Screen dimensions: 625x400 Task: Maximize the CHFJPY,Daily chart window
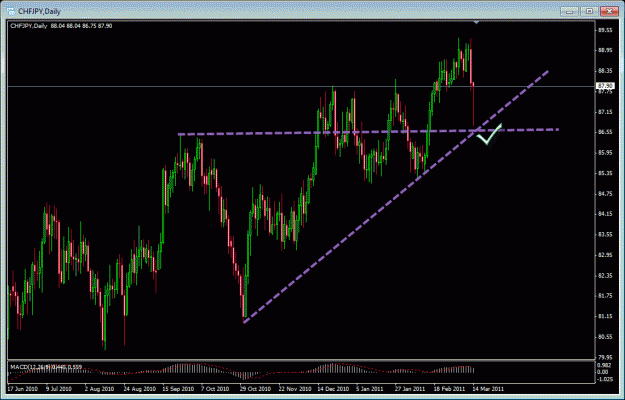tap(589, 12)
